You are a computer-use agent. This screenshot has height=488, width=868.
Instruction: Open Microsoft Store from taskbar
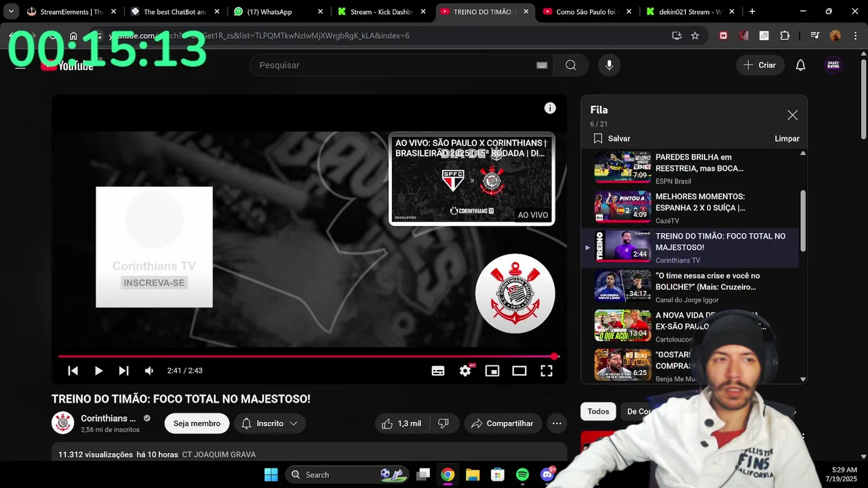(498, 474)
